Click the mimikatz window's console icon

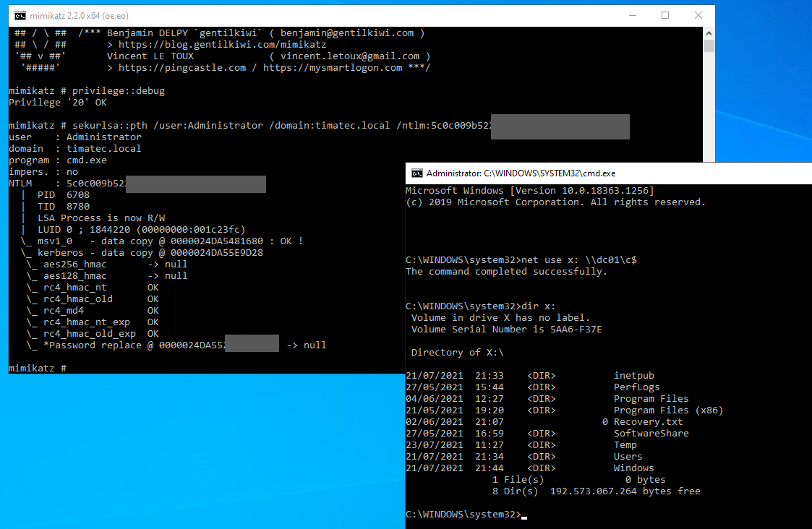tap(20, 16)
